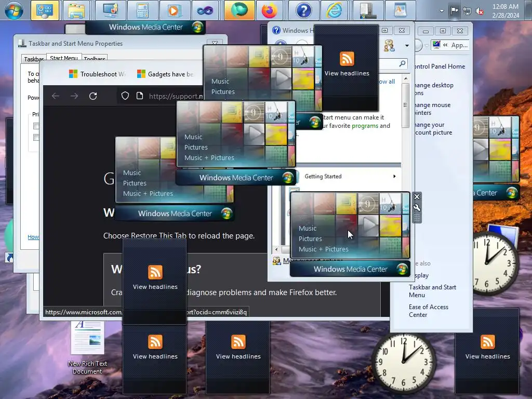Click the network tray icon
This screenshot has width=532, height=399.
pos(467,11)
